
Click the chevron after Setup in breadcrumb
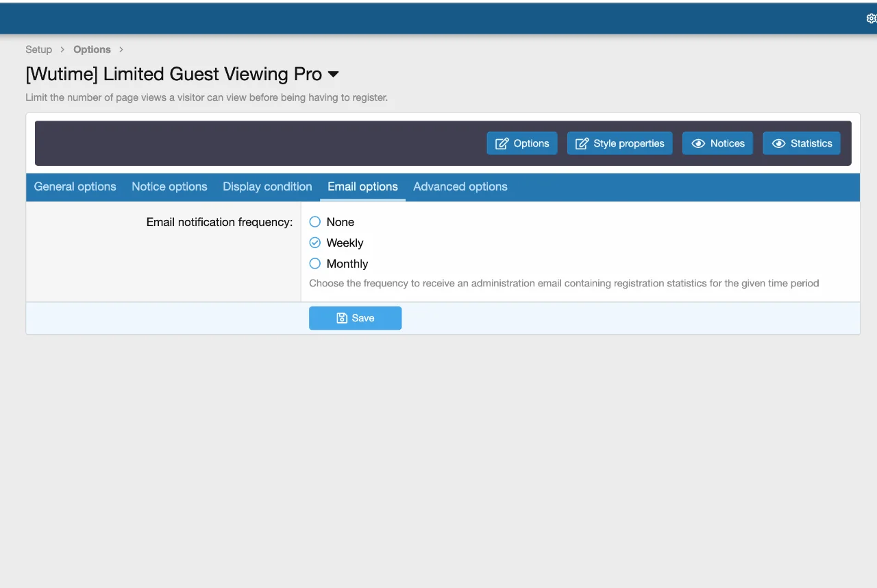pyautogui.click(x=62, y=49)
